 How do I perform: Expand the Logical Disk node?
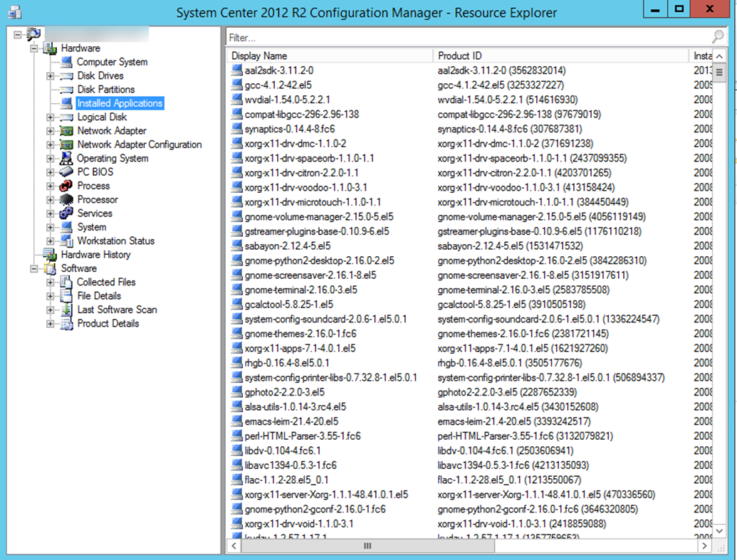[51, 117]
